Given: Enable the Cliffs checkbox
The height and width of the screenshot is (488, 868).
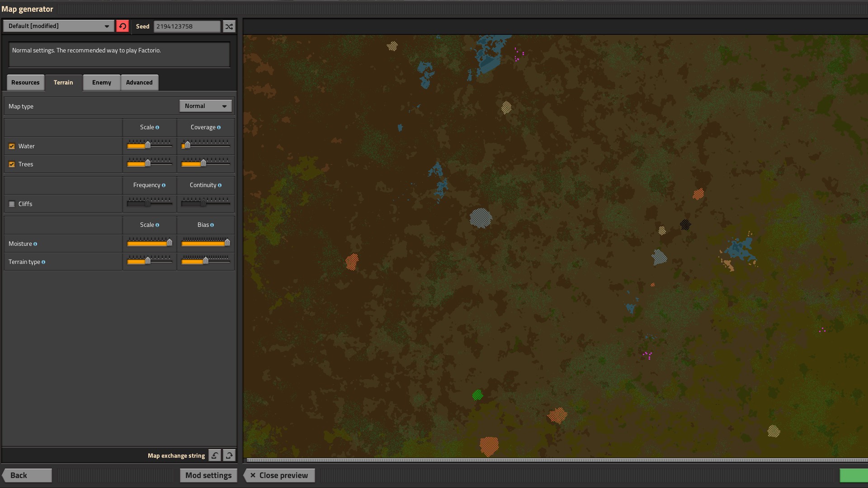Looking at the screenshot, I should click(x=12, y=204).
